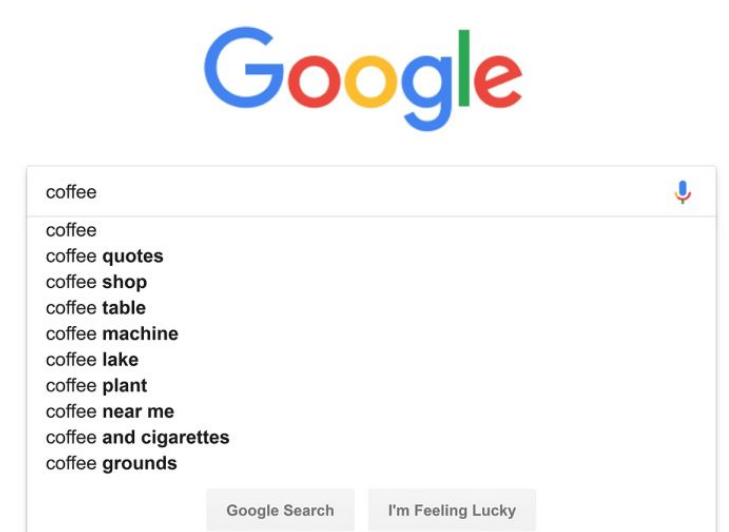Click the search box containing coffee
The width and height of the screenshot is (729, 532).
[x=371, y=192]
